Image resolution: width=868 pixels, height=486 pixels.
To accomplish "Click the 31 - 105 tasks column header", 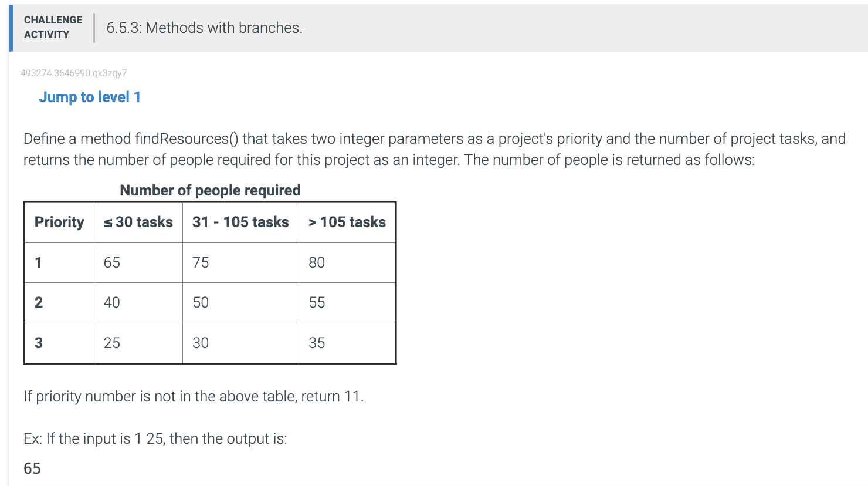I will tap(240, 222).
